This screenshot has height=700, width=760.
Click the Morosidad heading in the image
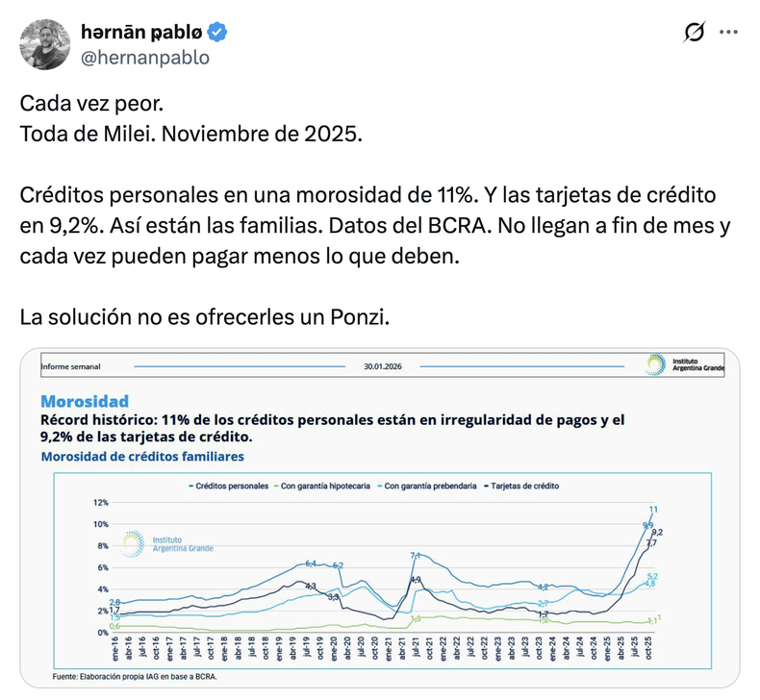tap(85, 402)
